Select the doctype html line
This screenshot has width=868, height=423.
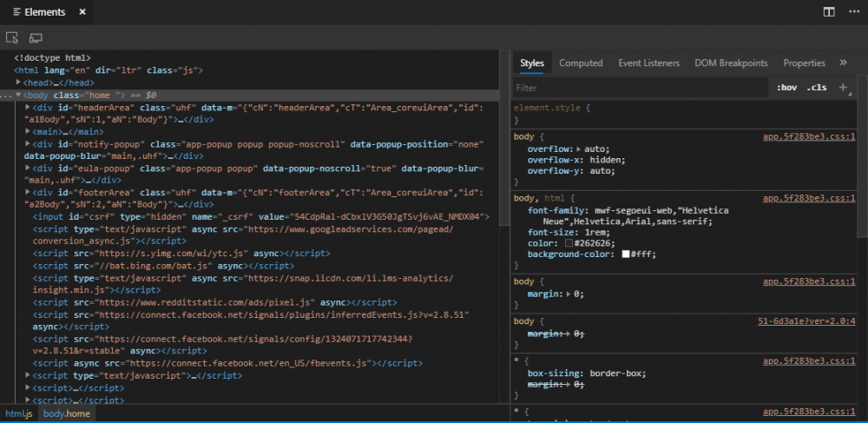tap(52, 57)
